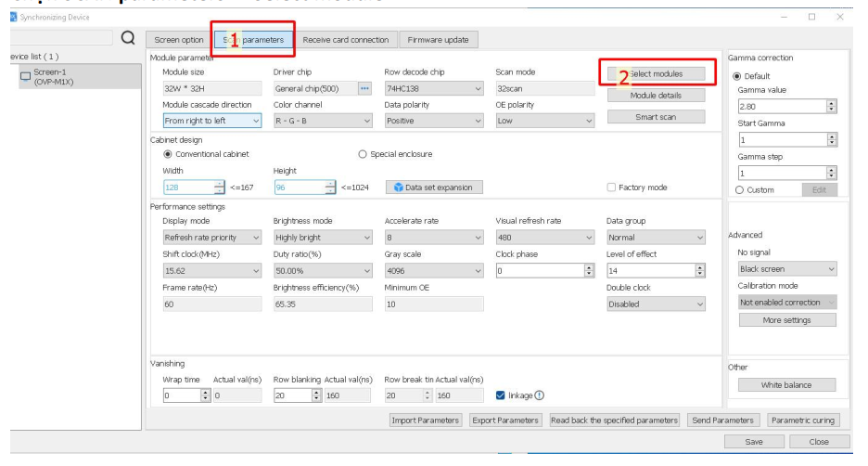The image size is (868, 466).
Task: Open the Module cascade direction dropdown
Action: point(212,120)
